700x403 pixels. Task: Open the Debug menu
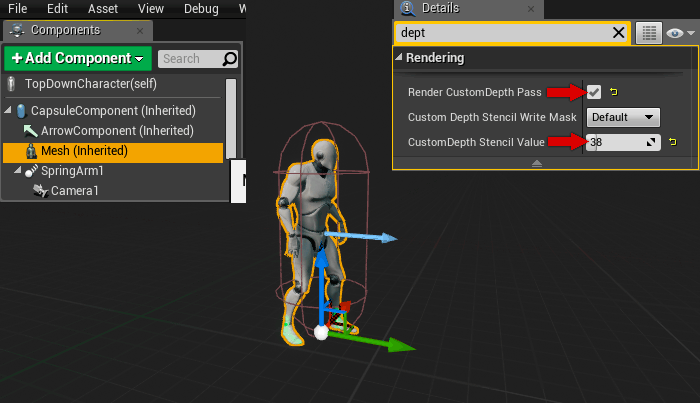[x=201, y=8]
